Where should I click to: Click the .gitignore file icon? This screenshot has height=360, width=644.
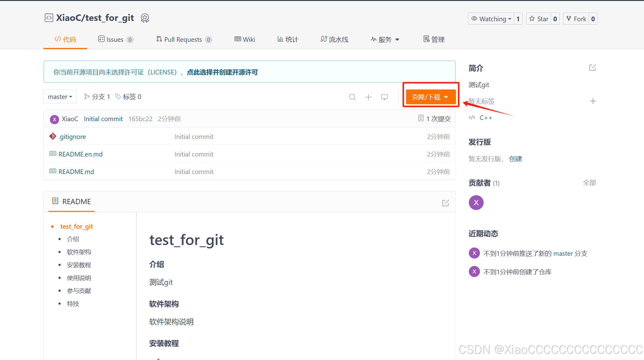click(x=53, y=136)
